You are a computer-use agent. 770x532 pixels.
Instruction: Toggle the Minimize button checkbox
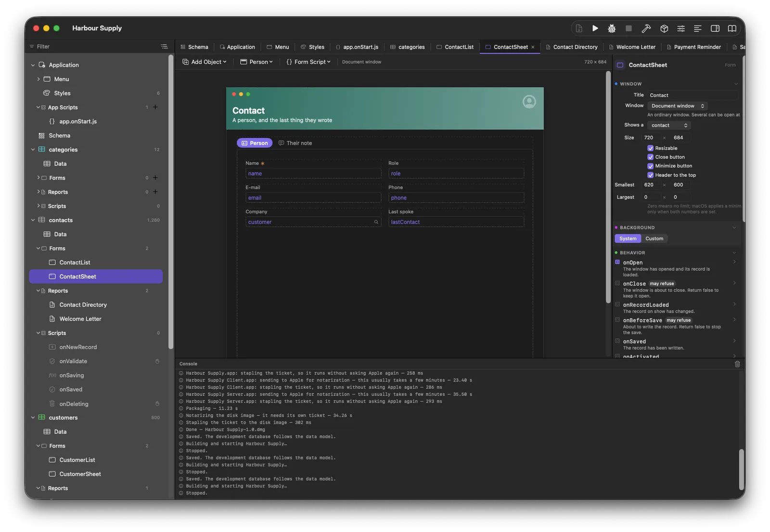pos(650,166)
